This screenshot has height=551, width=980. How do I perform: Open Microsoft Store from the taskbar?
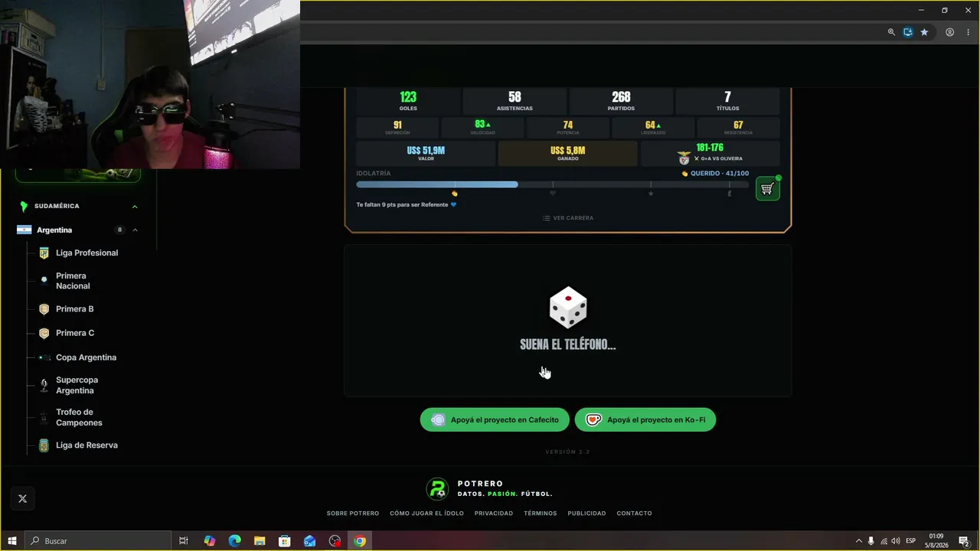coord(284,541)
